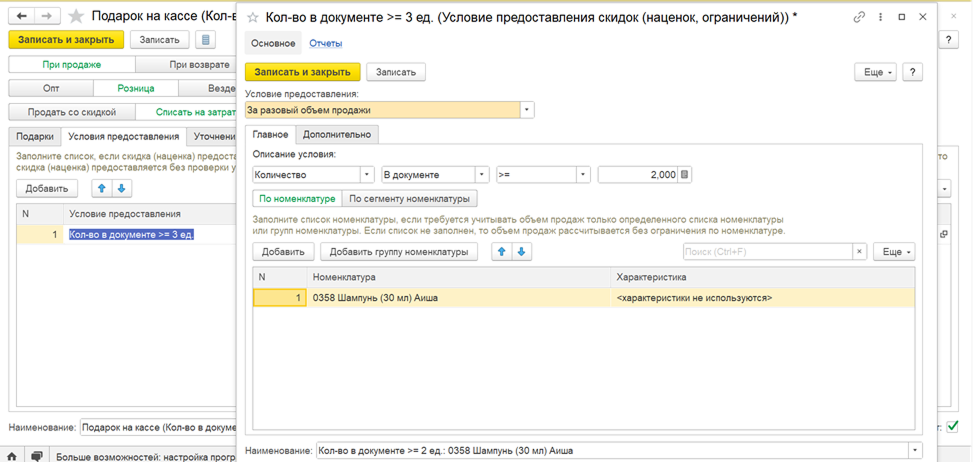Add Подарок на кассе window to favorites
The height and width of the screenshot is (462, 974).
tap(76, 16)
